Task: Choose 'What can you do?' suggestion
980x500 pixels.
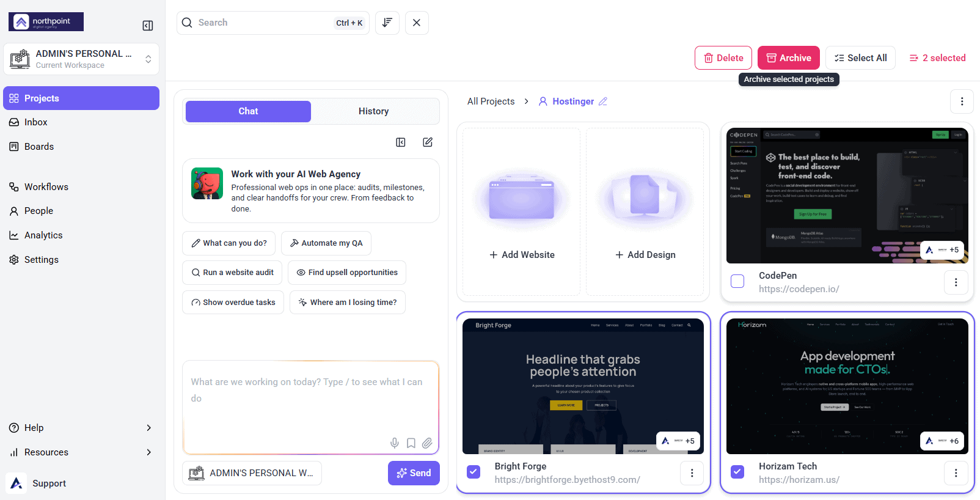Action: (x=229, y=243)
